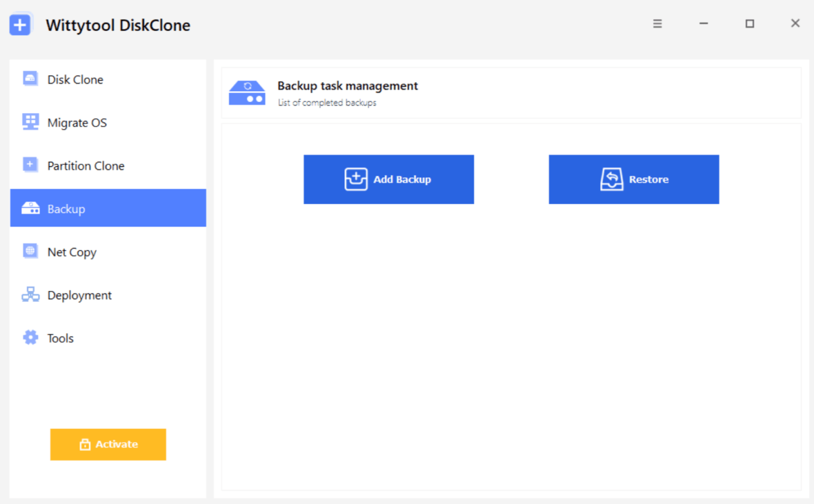814x504 pixels.
Task: Open the hamburger menu in title bar
Action: (657, 24)
